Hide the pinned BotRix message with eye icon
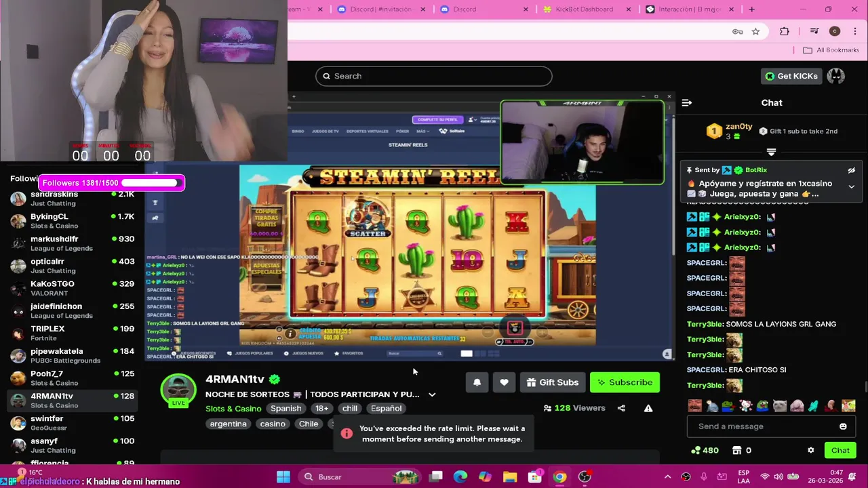Image resolution: width=868 pixels, height=488 pixels. click(851, 170)
